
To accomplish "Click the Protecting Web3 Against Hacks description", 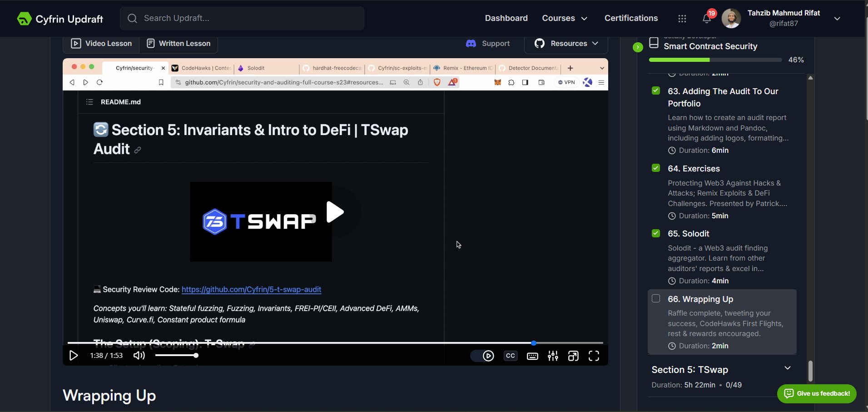I will pyautogui.click(x=727, y=193).
